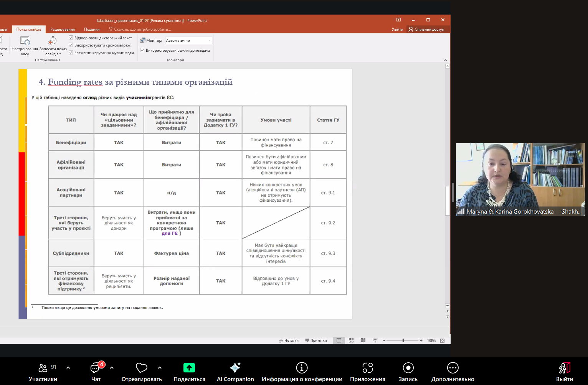The image size is (588, 385).
Task: Expand the Participants options chevron
Action: pos(68,368)
